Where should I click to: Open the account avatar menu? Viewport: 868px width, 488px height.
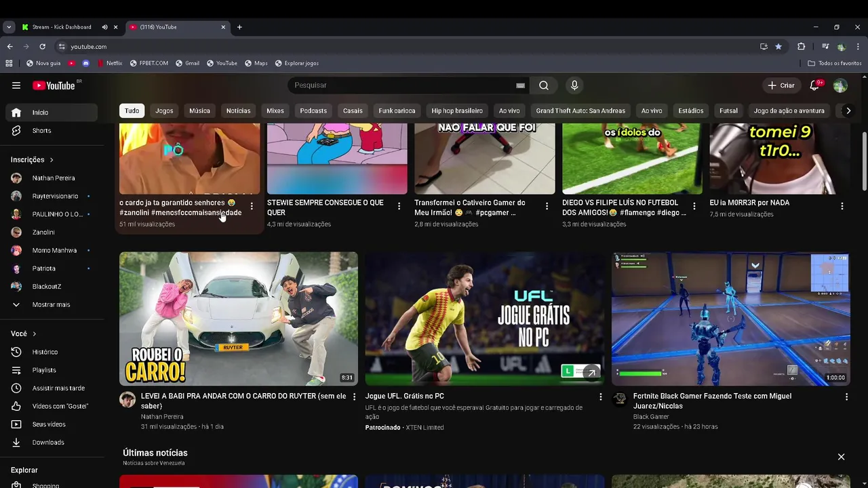[x=840, y=85]
